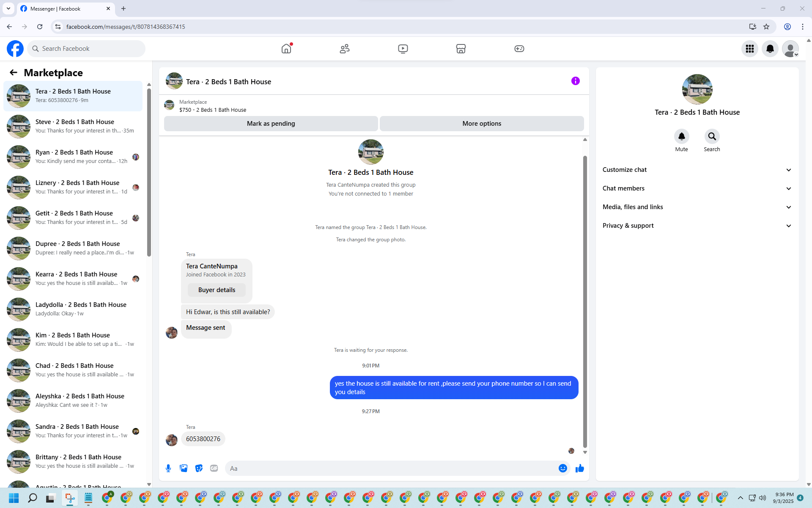The width and height of the screenshot is (812, 508).
Task: Click the install app icon in address bar
Action: tap(753, 27)
